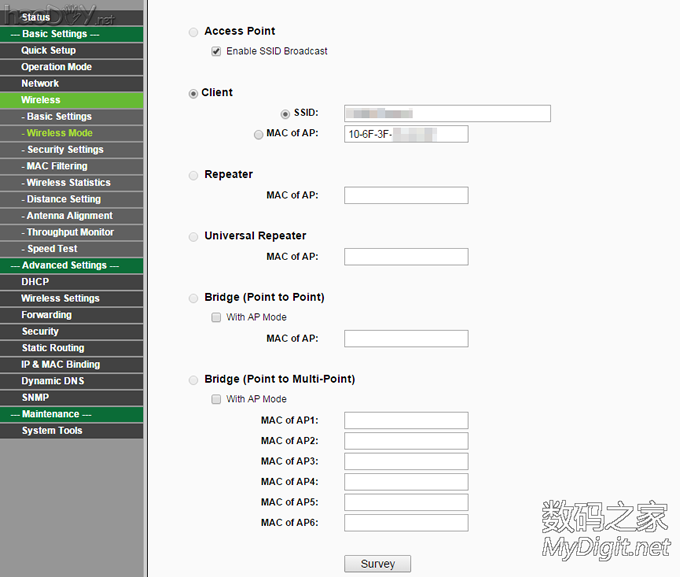Screen dimensions: 680x577
Task: Enable With AP Mode under Point to Point
Action: (x=216, y=318)
